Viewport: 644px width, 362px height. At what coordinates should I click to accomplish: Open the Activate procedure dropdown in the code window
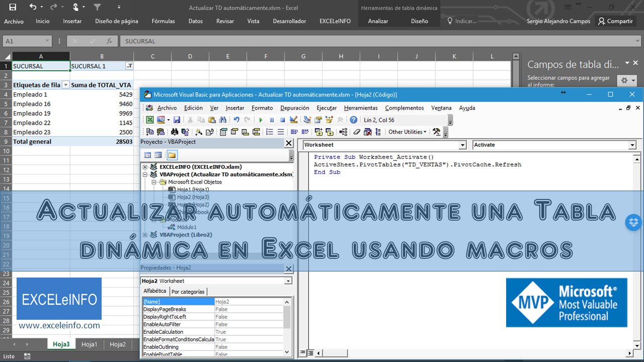pos(632,145)
